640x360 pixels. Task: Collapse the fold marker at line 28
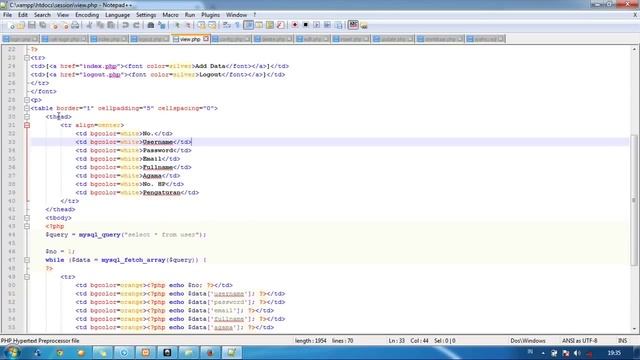coord(27,100)
